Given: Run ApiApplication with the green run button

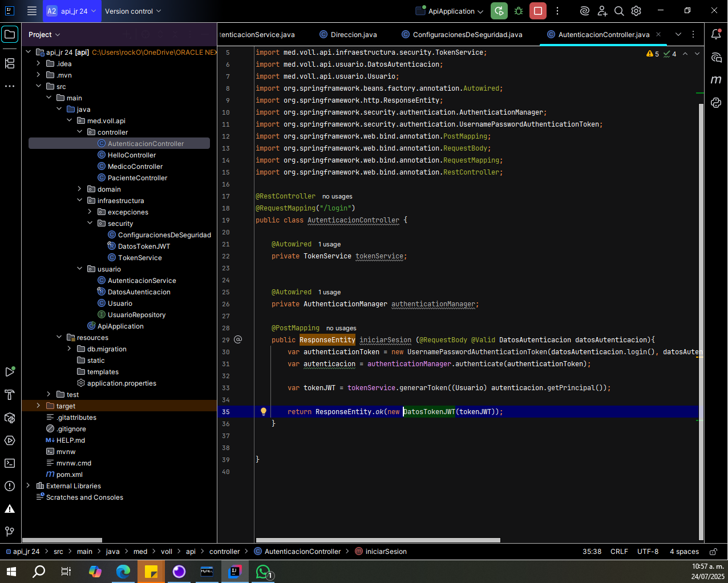Looking at the screenshot, I should coord(499,11).
